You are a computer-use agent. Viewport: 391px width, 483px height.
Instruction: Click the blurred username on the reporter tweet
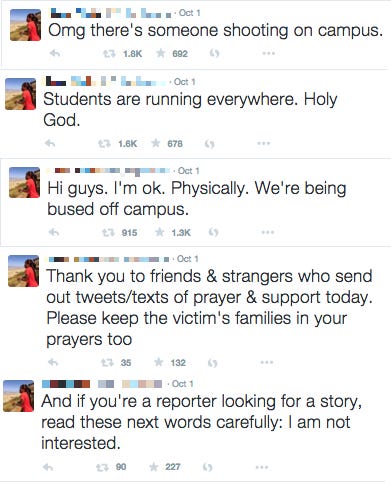pyautogui.click(x=102, y=384)
